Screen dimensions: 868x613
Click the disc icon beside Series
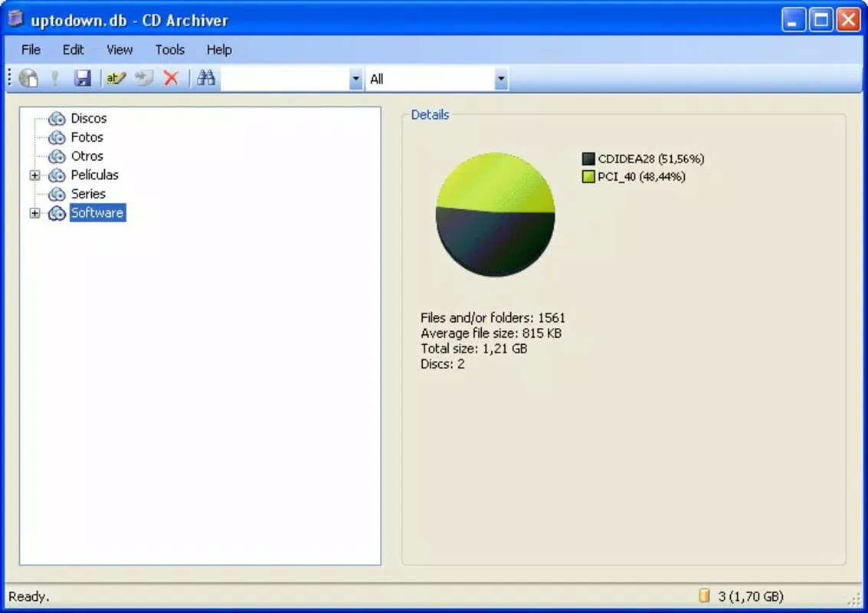57,194
